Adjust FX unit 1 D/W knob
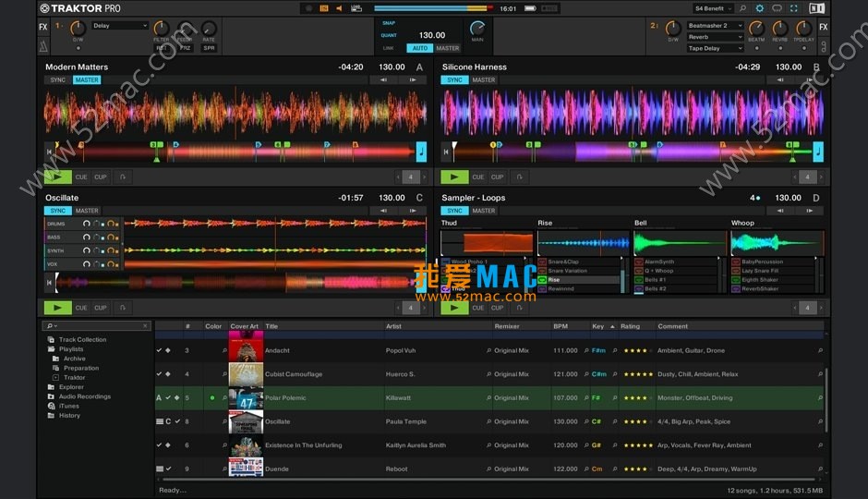 [x=78, y=28]
